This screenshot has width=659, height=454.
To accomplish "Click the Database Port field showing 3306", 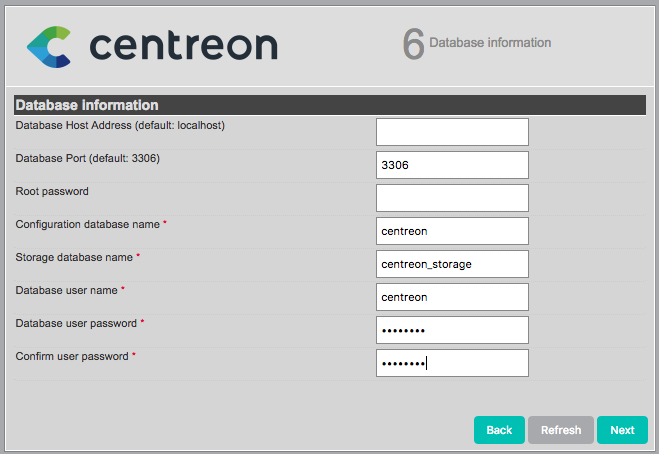I will pos(452,165).
